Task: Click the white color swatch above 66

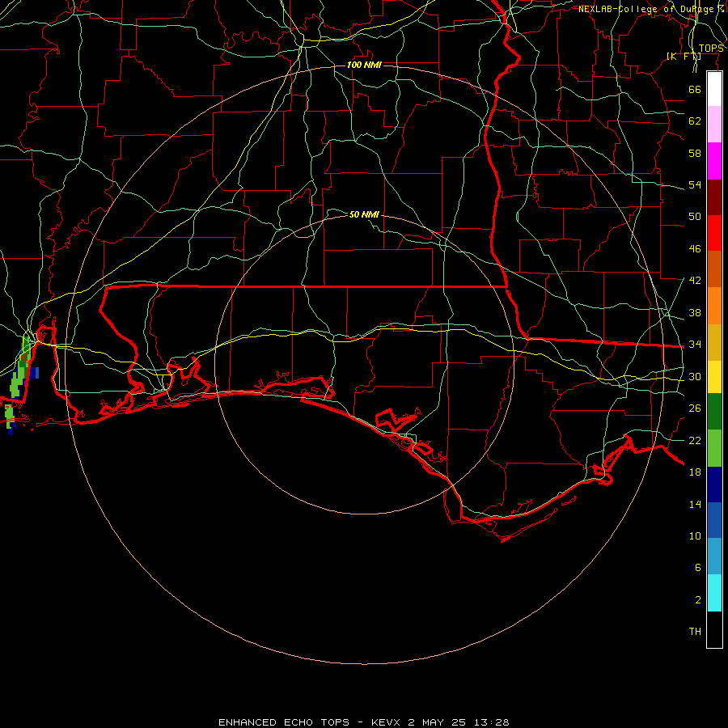Action: [714, 89]
